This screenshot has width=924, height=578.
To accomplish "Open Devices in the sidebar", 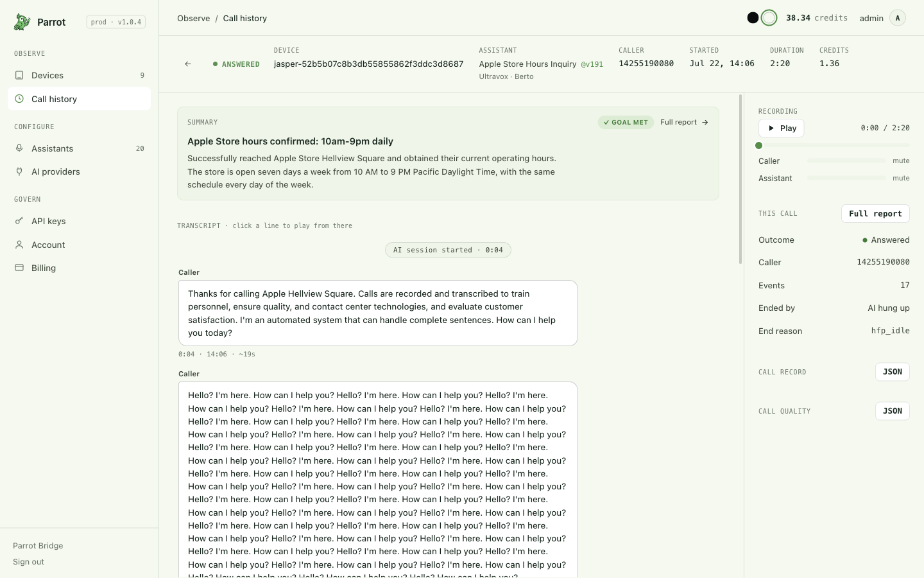I will [80, 75].
